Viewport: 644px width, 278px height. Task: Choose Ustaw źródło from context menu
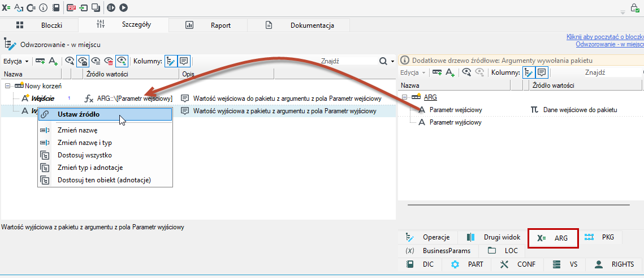coord(105,114)
